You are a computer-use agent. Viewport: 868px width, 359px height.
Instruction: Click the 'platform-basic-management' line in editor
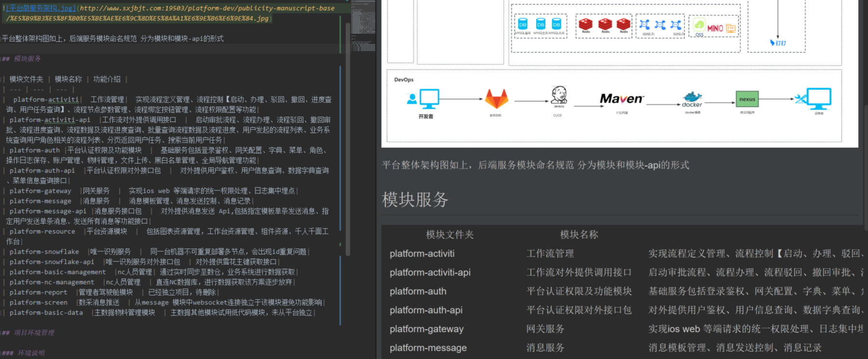151,272
